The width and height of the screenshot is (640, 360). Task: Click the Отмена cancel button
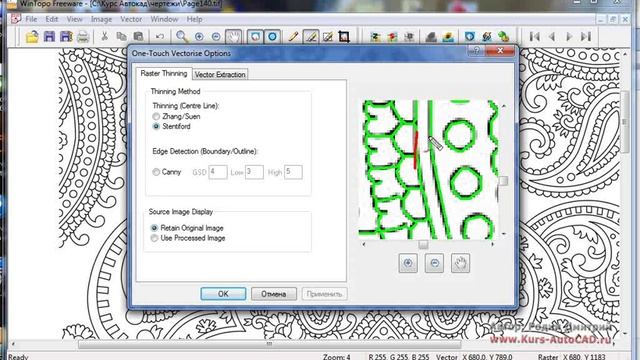[273, 294]
